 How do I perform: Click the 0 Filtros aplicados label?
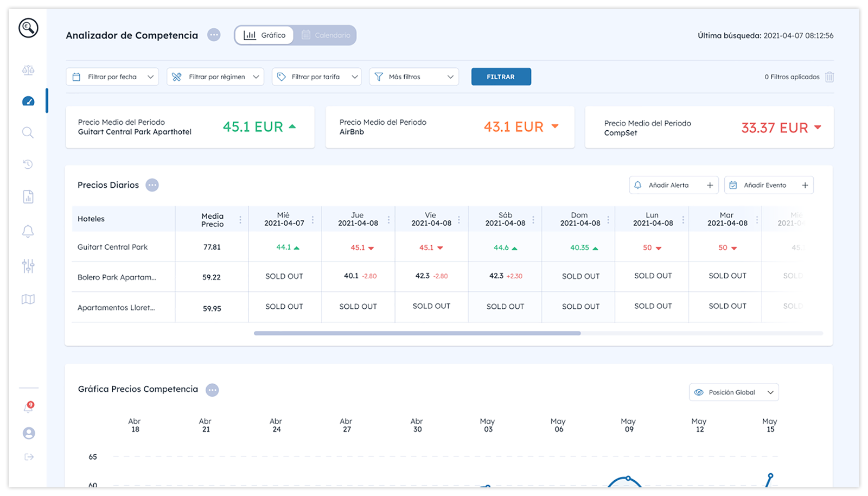click(x=792, y=77)
